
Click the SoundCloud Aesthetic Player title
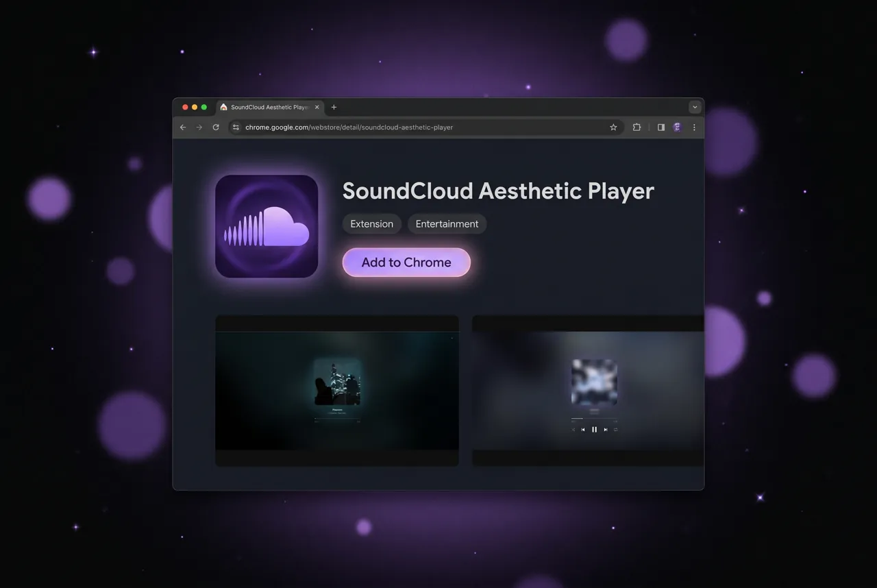498,191
